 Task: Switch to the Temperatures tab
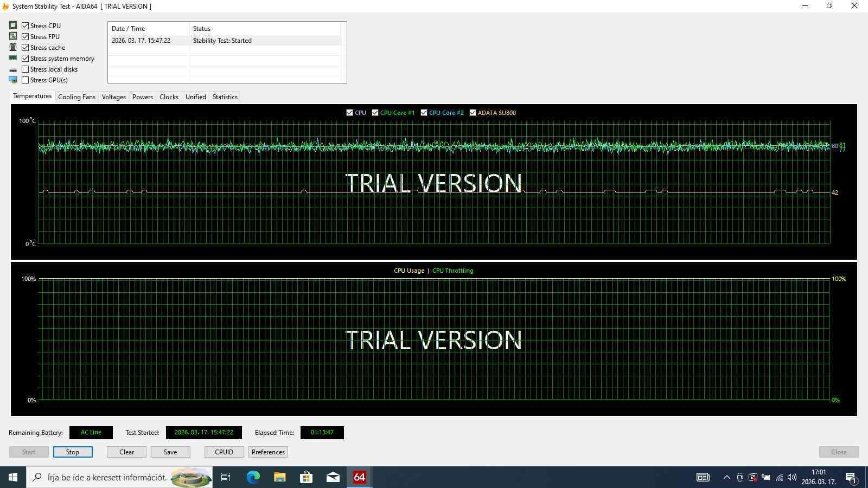33,96
